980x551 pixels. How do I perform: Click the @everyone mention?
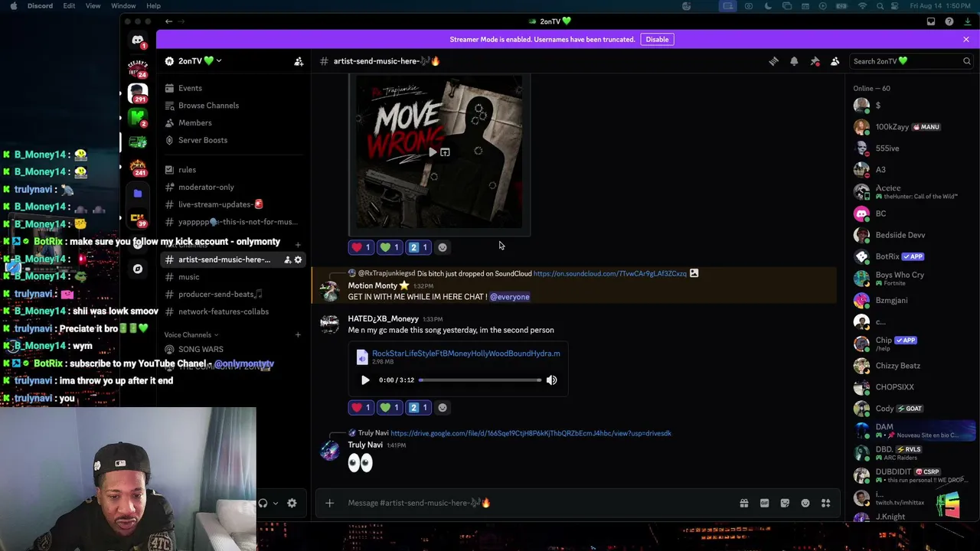coord(510,297)
